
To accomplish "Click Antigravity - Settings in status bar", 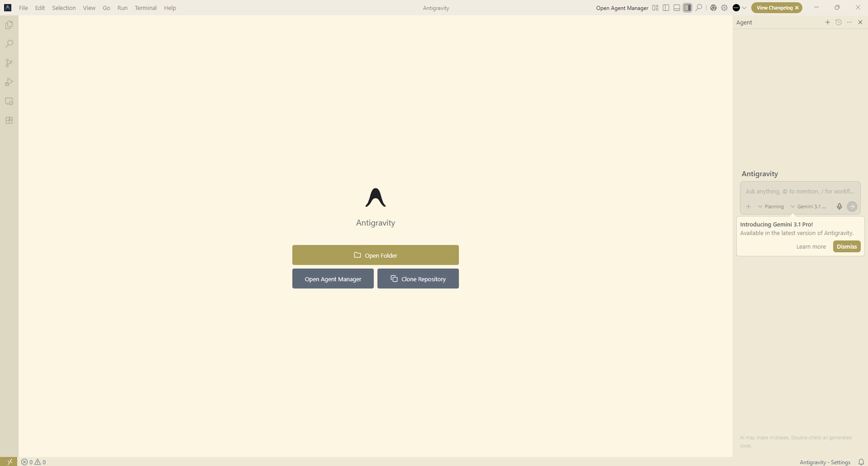I will pyautogui.click(x=825, y=462).
